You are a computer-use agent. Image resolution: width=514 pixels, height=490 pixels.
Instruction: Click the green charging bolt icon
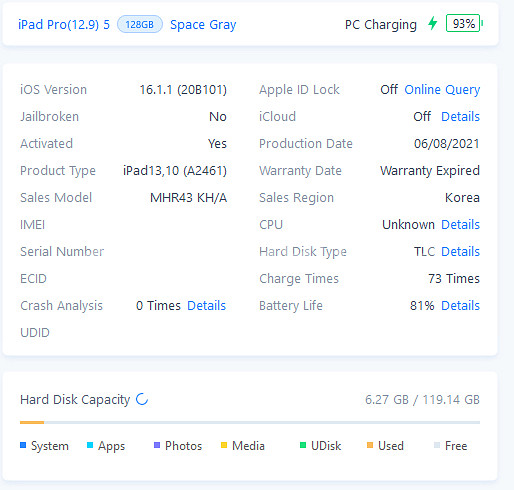coord(432,23)
